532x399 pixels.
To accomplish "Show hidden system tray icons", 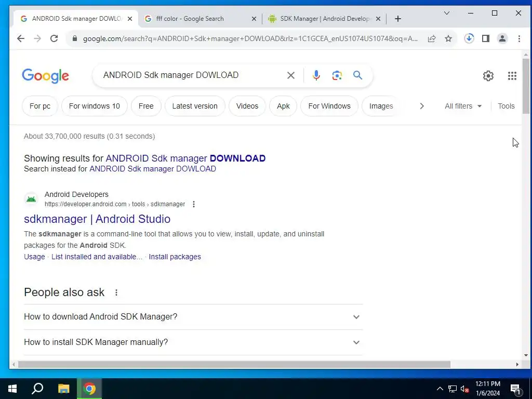I will [440, 389].
